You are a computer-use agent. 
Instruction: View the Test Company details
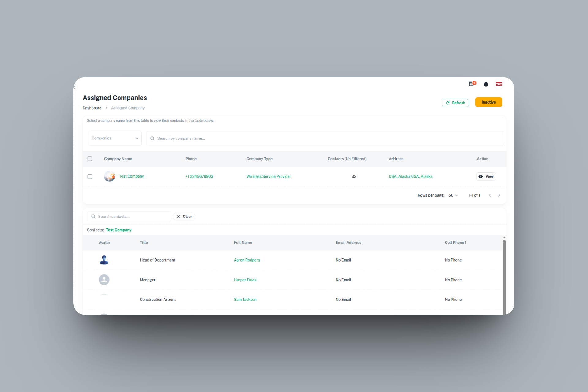coord(486,176)
